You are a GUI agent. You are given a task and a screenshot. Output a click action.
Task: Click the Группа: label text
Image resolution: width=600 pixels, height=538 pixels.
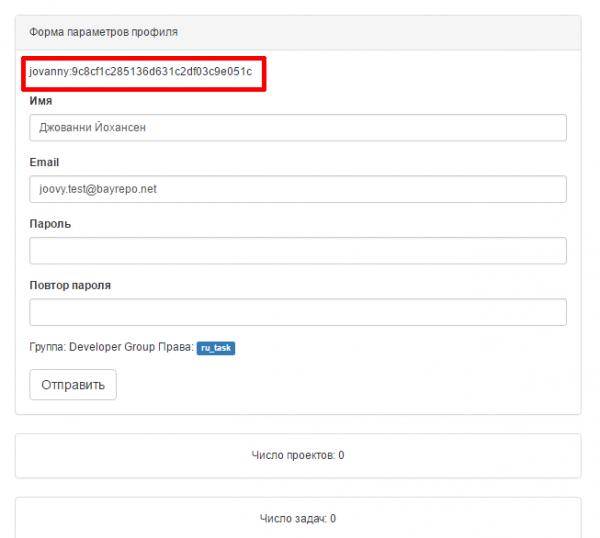pyautogui.click(x=48, y=347)
